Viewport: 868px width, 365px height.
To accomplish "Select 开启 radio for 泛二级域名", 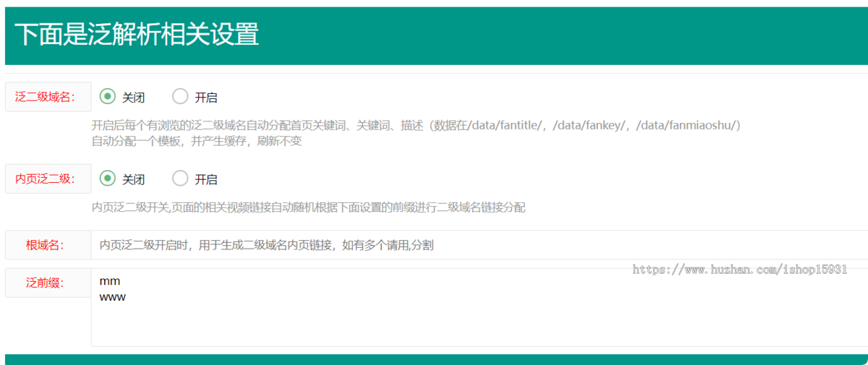I will 180,97.
